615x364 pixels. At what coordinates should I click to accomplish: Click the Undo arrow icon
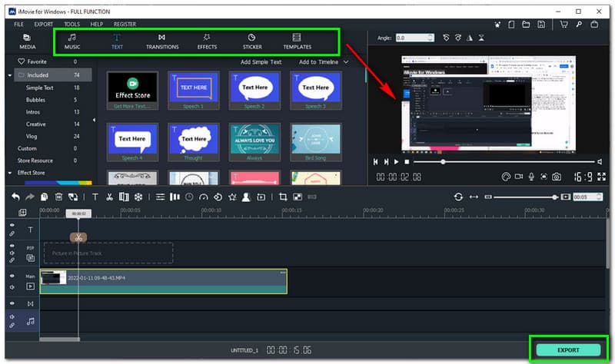[x=15, y=197]
